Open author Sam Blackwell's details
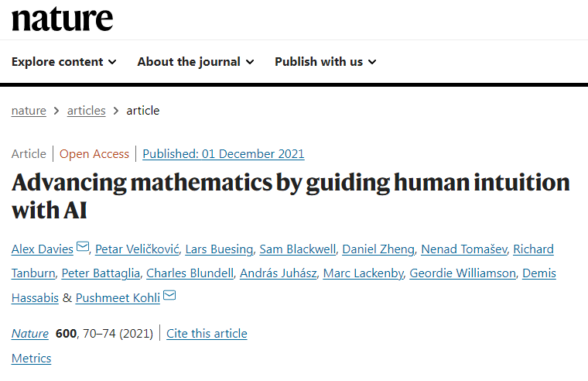 click(298, 249)
